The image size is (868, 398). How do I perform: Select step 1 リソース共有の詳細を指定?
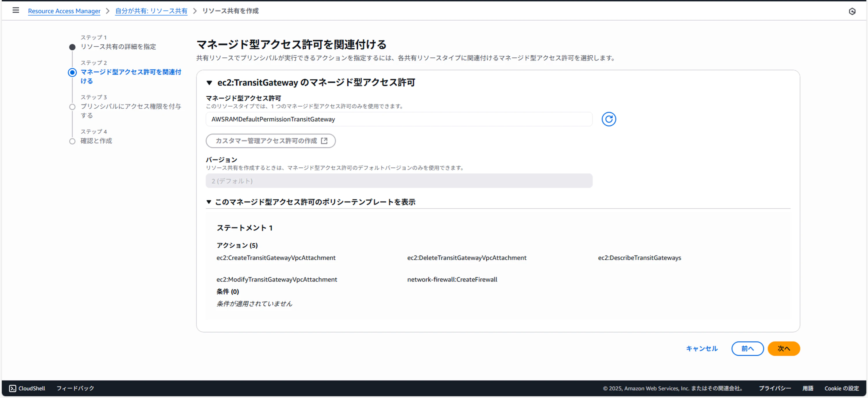click(x=118, y=47)
